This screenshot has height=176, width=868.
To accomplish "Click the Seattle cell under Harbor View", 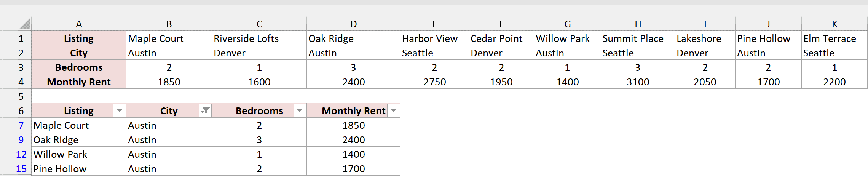I will coord(435,53).
